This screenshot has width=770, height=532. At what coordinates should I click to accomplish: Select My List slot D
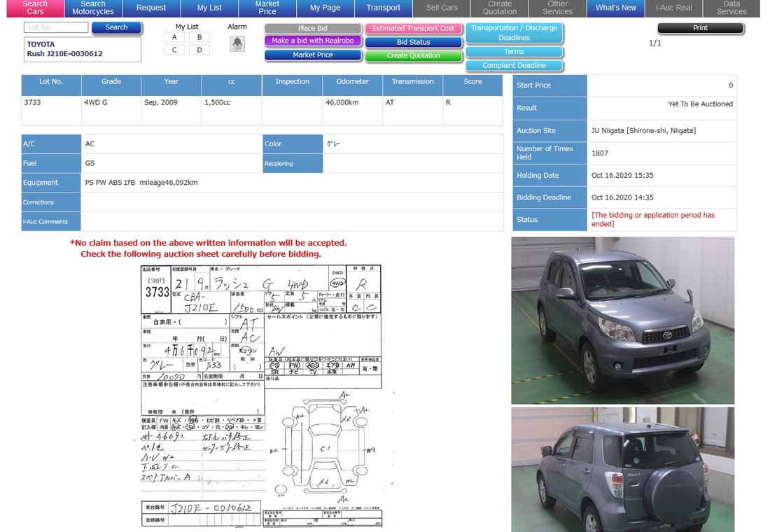[x=199, y=50]
